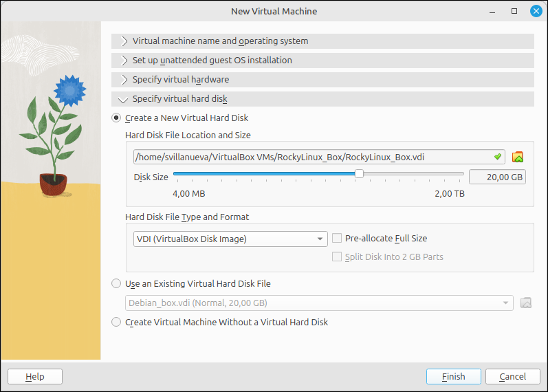Click the Finish button
The height and width of the screenshot is (392, 548).
coord(454,376)
